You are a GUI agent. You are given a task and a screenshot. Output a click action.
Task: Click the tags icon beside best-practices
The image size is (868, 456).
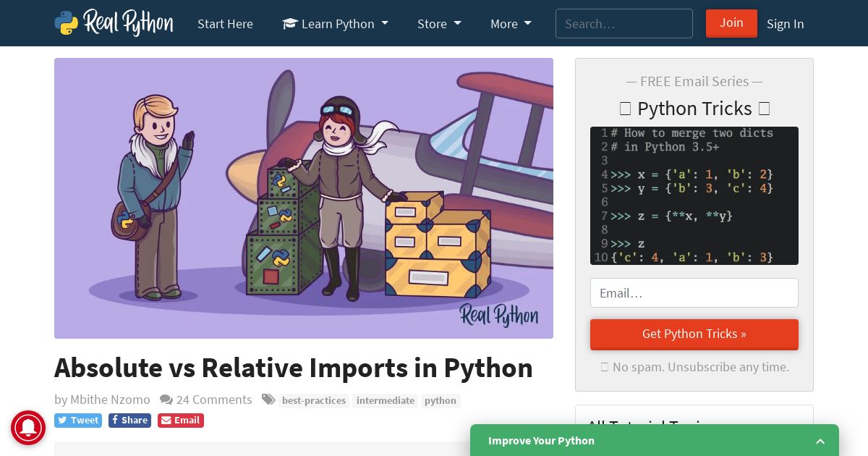click(x=268, y=400)
